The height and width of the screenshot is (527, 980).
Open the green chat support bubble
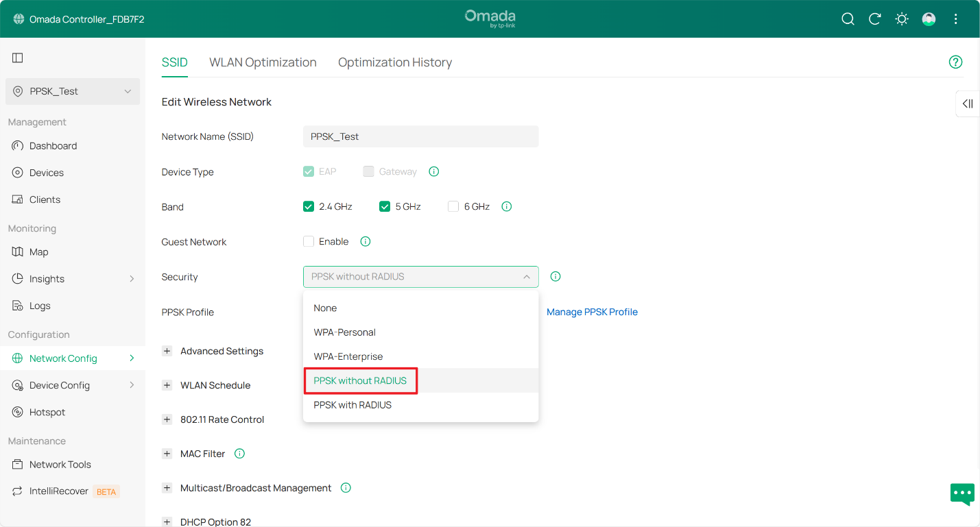(x=962, y=493)
